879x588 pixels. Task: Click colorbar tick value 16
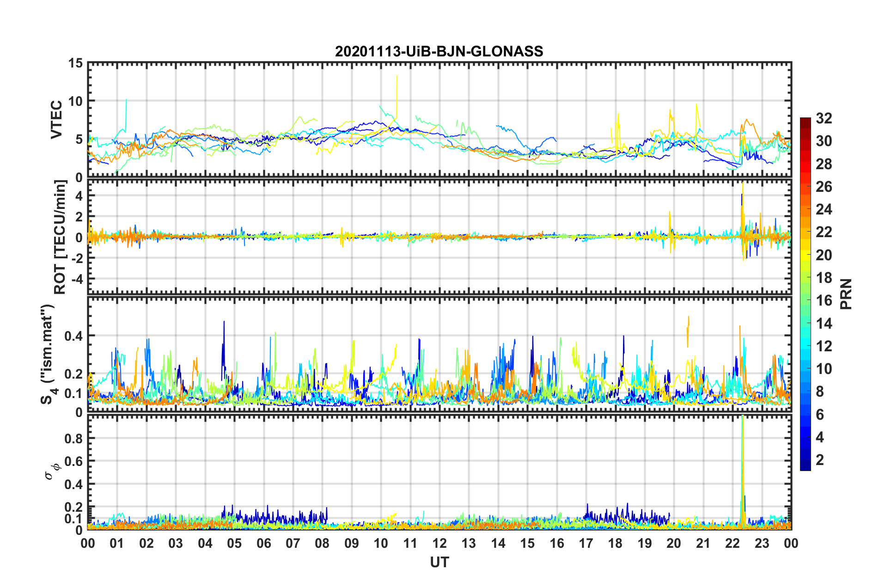tap(824, 300)
